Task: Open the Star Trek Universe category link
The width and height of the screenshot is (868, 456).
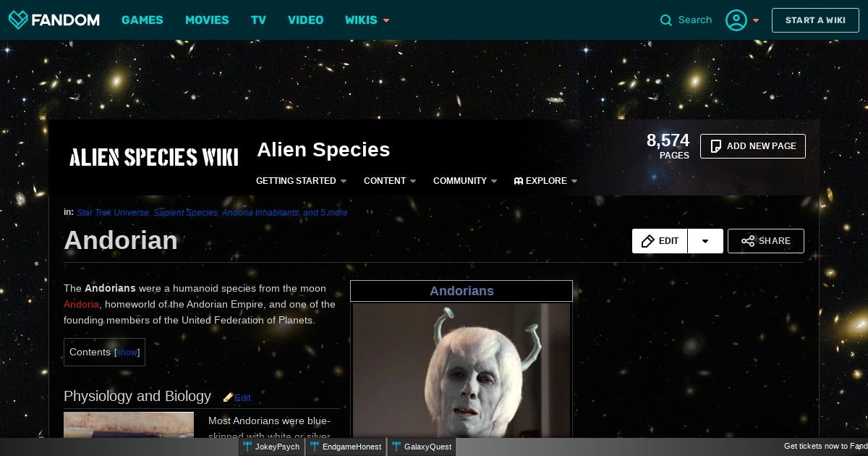Action: [112, 213]
